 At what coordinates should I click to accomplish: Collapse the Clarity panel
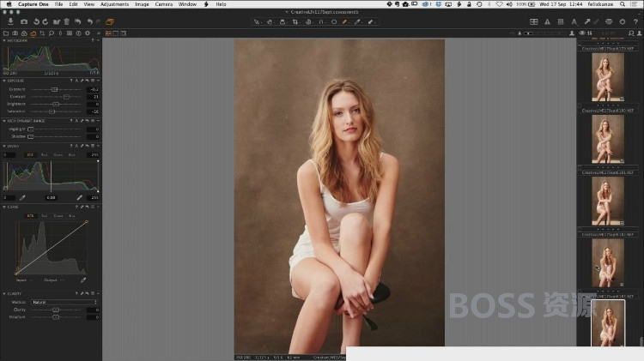click(4, 294)
